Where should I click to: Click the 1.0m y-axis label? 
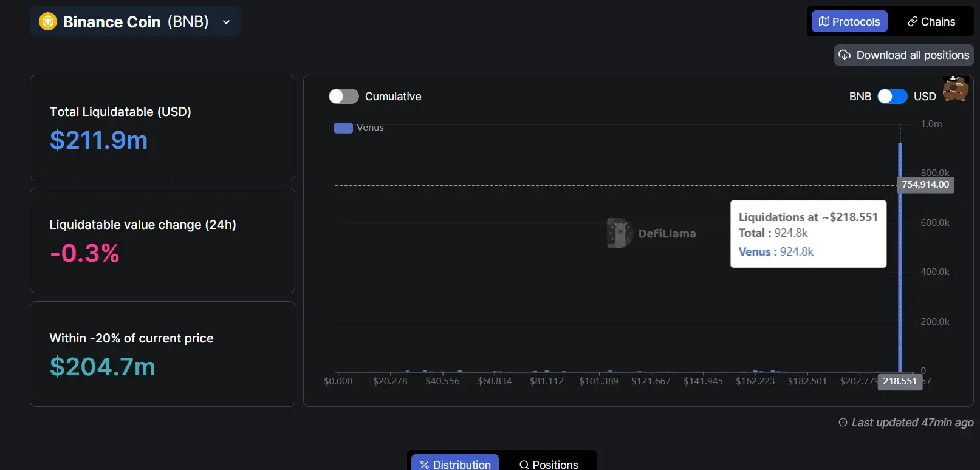tap(931, 124)
